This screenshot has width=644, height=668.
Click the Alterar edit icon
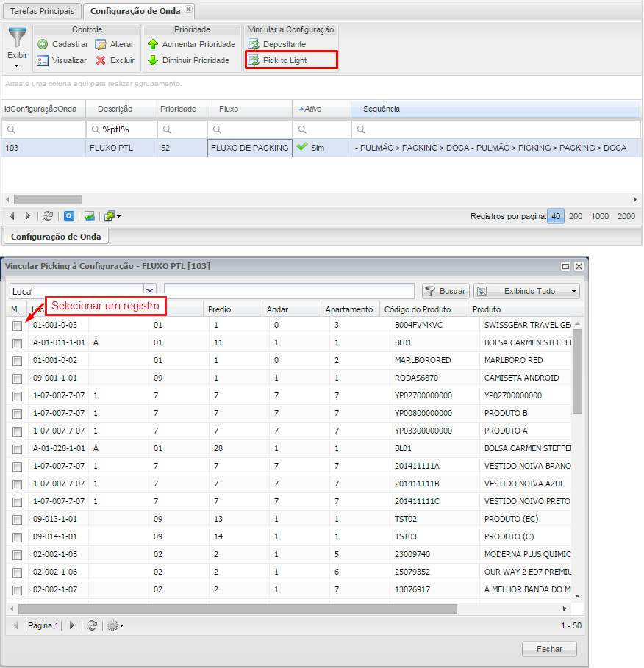(x=101, y=45)
